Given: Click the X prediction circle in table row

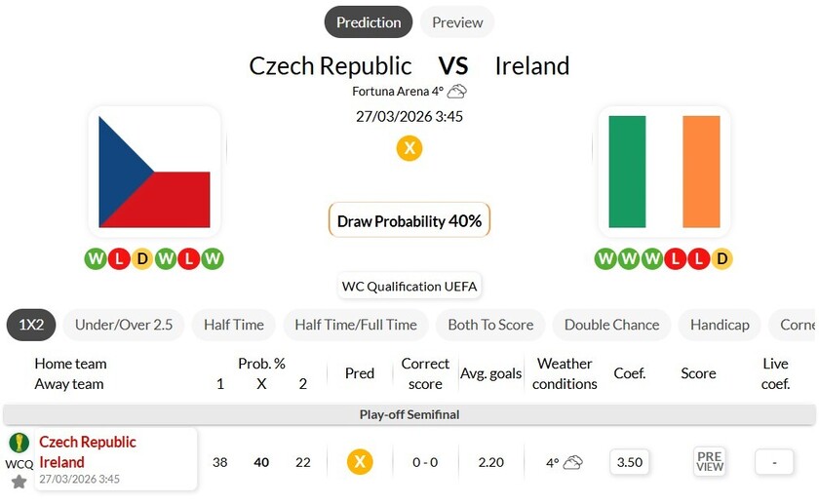Looking at the screenshot, I should coord(360,461).
